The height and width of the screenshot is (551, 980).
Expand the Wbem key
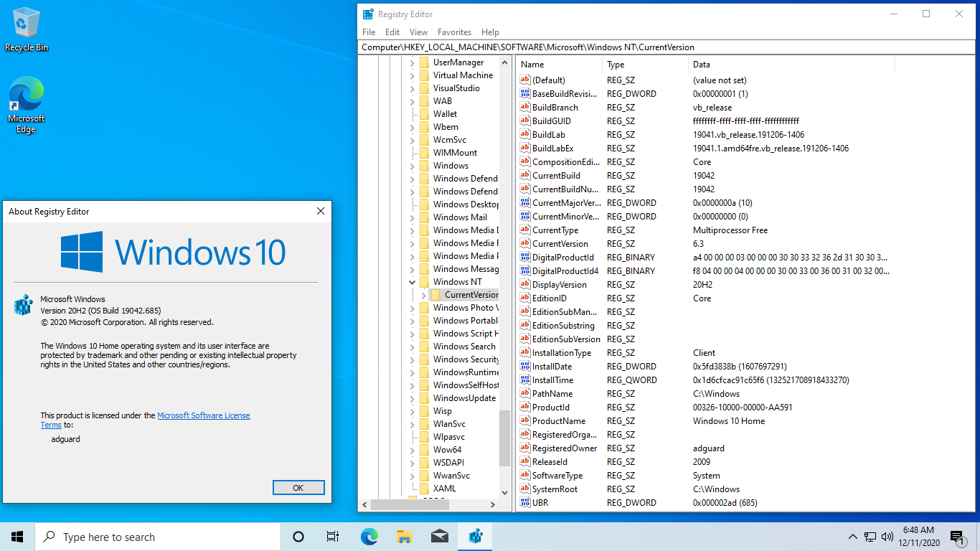tap(413, 127)
